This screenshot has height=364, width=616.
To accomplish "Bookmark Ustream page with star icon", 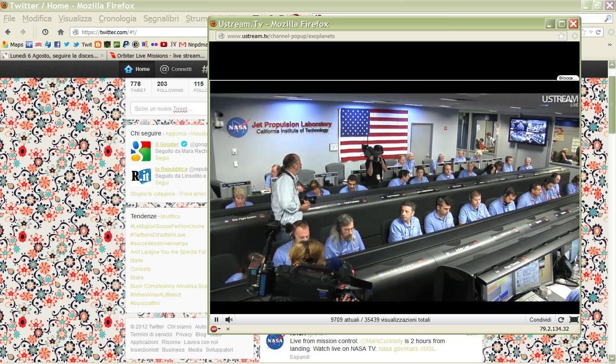I will point(561,36).
